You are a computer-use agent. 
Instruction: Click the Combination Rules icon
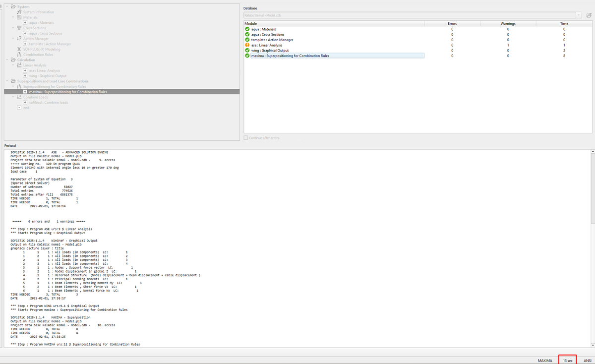tap(19, 55)
